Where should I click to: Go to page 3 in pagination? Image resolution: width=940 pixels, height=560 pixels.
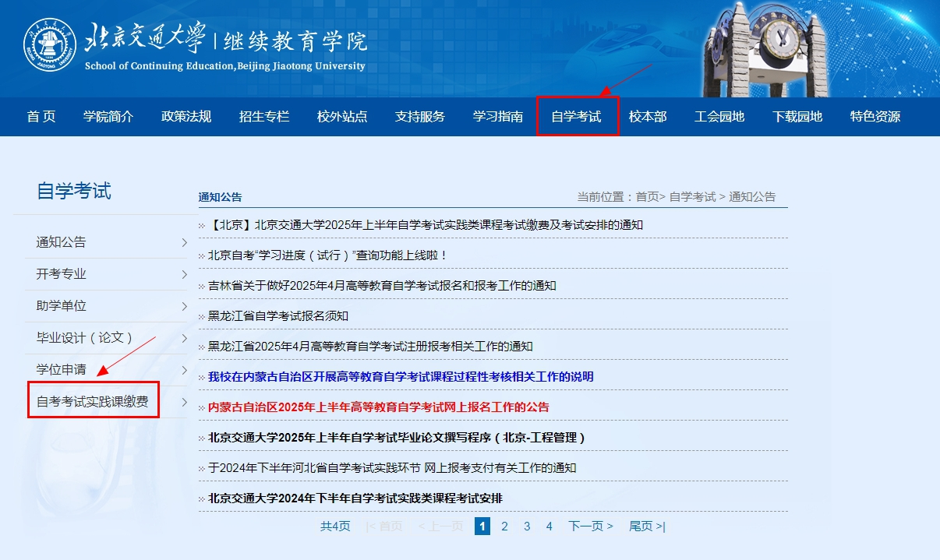[x=527, y=527]
